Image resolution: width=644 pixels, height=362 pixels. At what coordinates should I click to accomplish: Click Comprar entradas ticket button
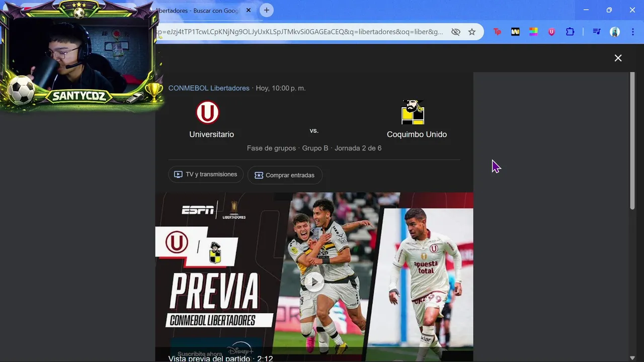pos(285,175)
